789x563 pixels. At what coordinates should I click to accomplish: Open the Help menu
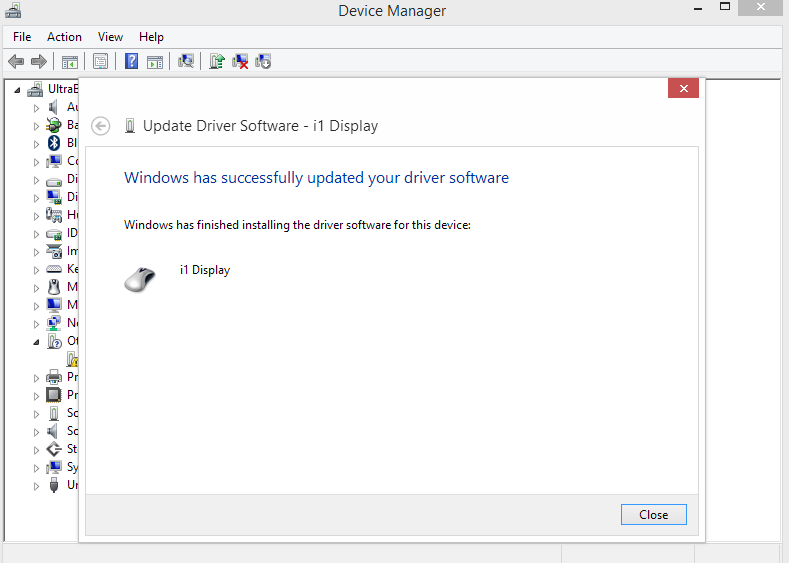click(x=151, y=37)
